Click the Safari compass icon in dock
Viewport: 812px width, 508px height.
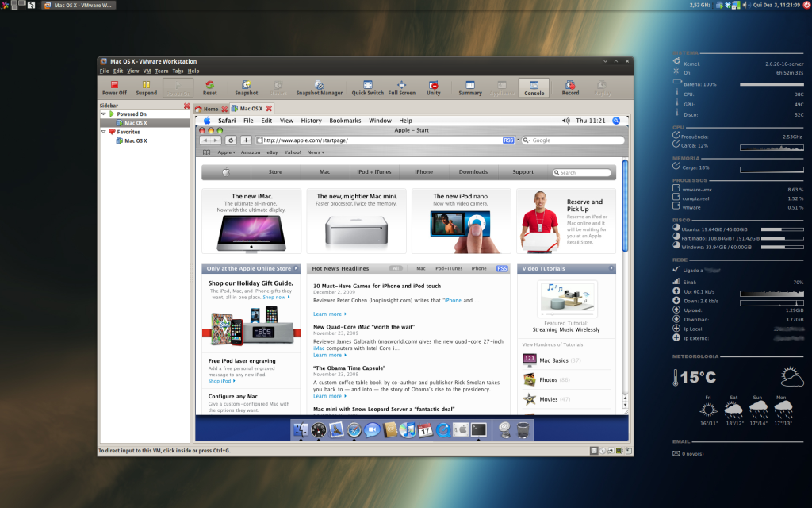(354, 429)
